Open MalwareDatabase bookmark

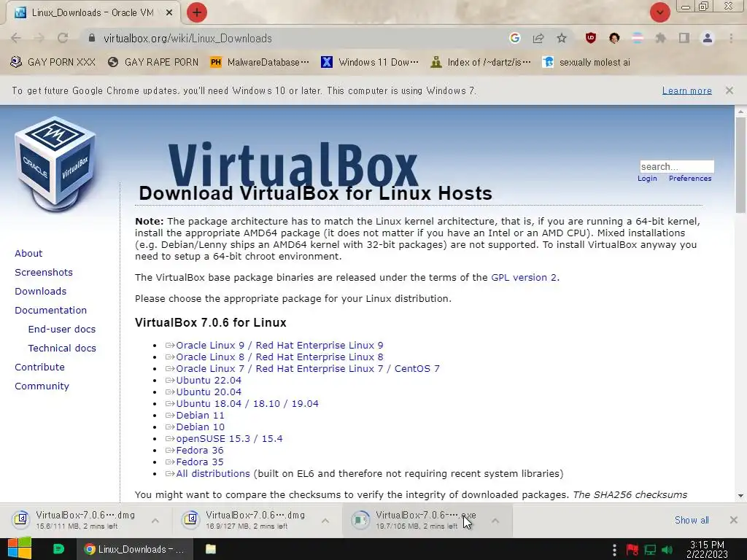click(260, 62)
